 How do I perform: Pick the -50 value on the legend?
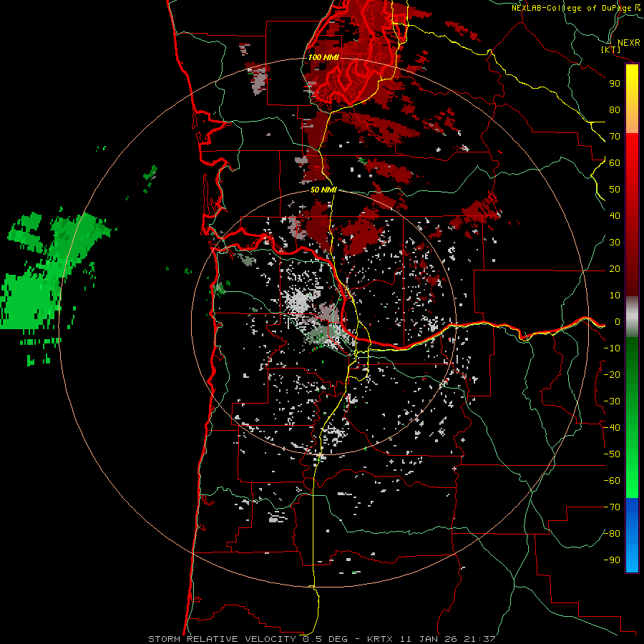click(x=612, y=454)
